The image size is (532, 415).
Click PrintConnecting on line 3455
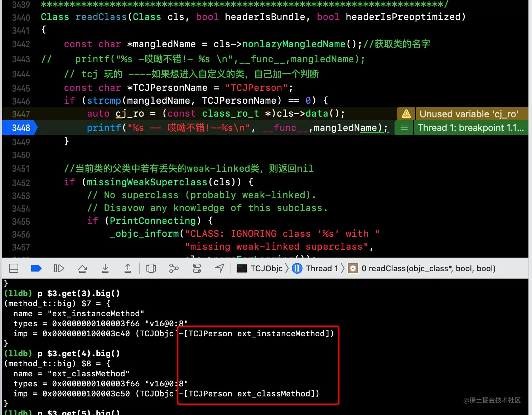[153, 221]
